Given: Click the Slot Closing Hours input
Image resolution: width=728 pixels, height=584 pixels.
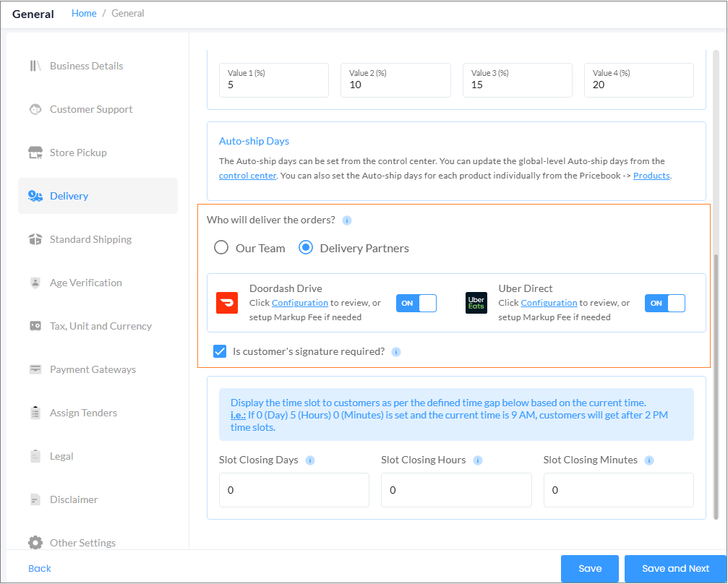Looking at the screenshot, I should (456, 490).
